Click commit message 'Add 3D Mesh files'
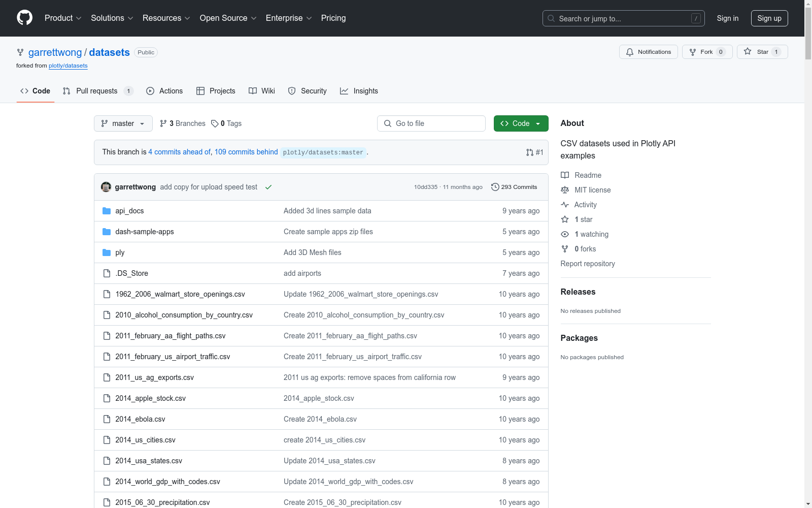Viewport: 812px width, 508px height. [x=313, y=252]
